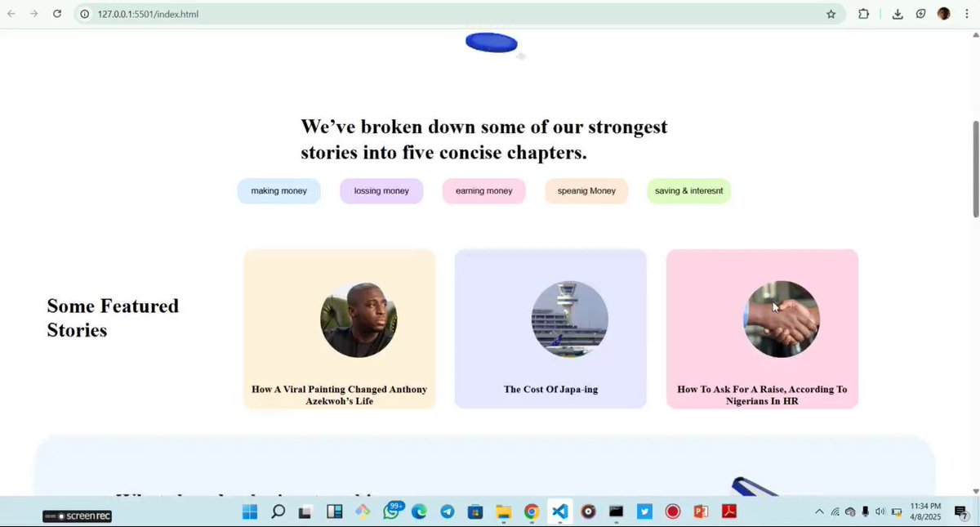Click the ScreenRec recorder widget

tap(78, 516)
